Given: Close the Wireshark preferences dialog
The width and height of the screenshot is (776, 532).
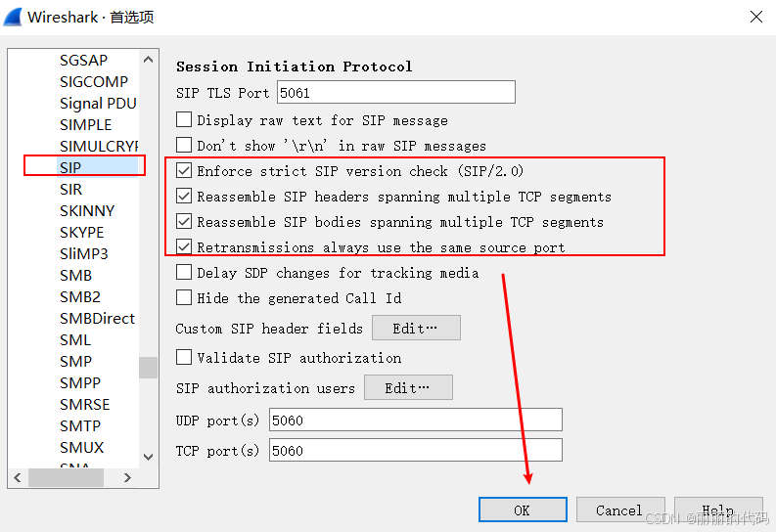Looking at the screenshot, I should (755, 17).
